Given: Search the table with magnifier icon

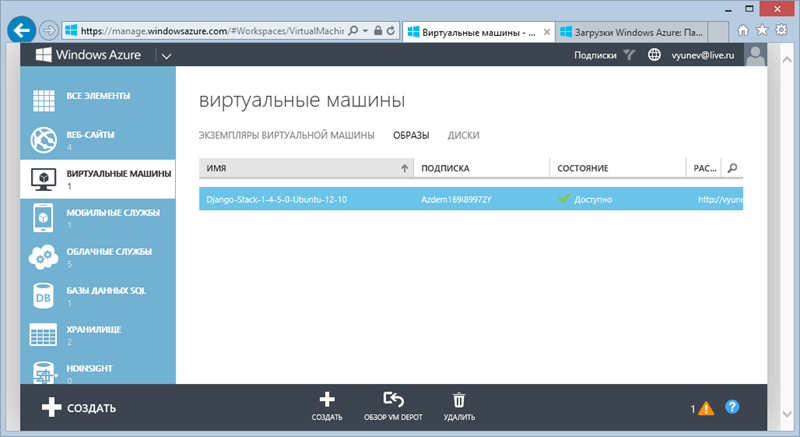Looking at the screenshot, I should pos(733,168).
